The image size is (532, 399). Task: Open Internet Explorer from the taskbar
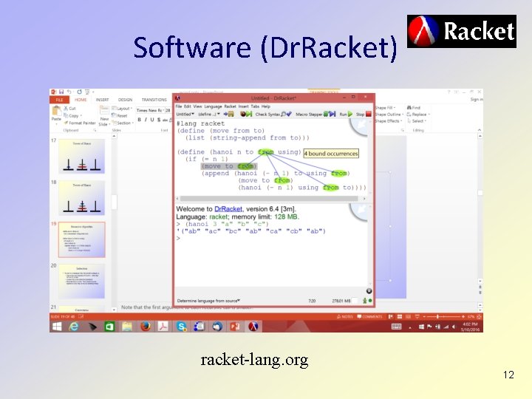pos(74,327)
